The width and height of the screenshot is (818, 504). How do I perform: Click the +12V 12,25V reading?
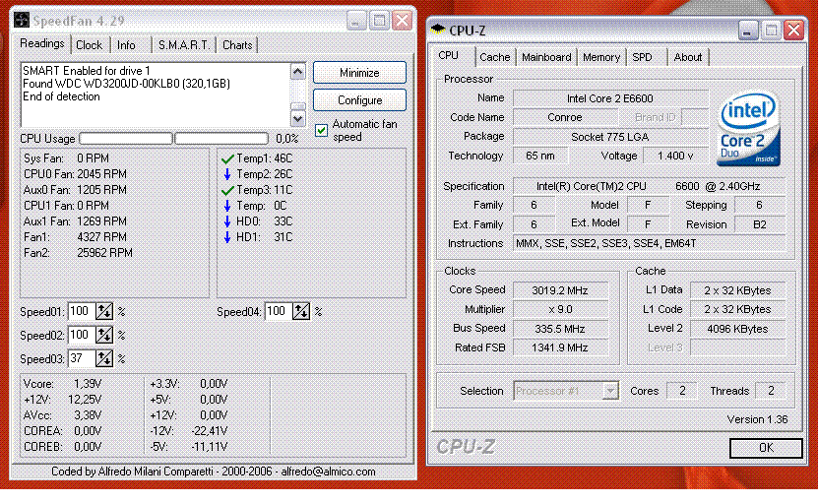pyautogui.click(x=63, y=400)
